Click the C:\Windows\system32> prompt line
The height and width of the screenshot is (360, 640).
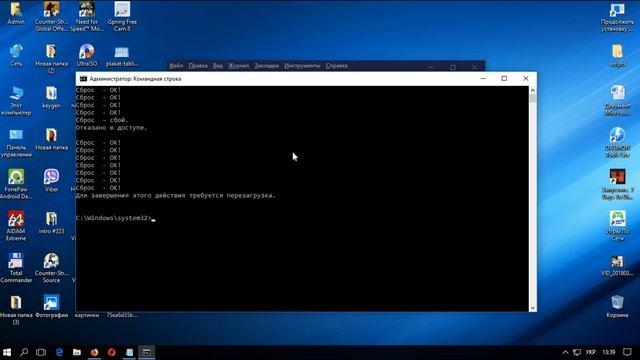[x=116, y=218]
